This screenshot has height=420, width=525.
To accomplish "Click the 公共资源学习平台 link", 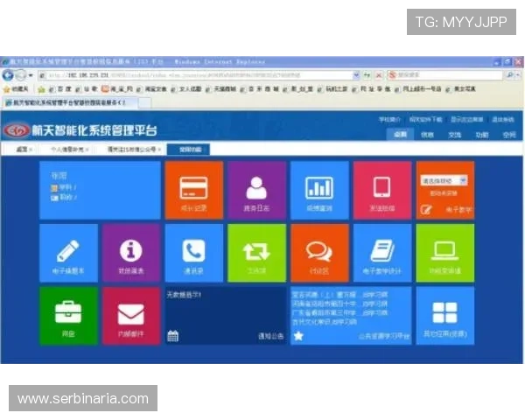I will pos(384,336).
